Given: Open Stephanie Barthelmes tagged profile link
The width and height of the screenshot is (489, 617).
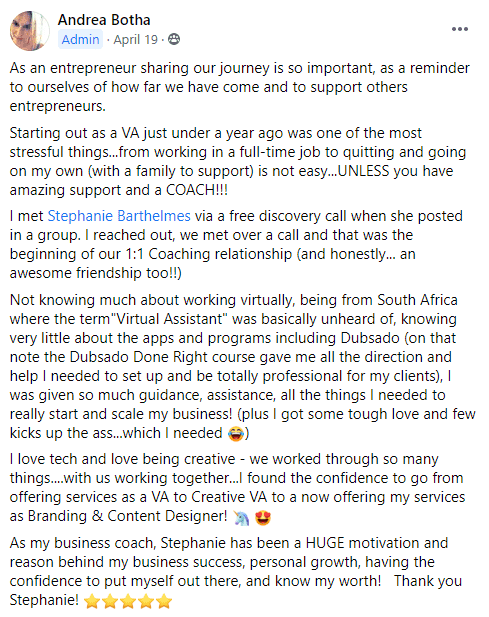Looking at the screenshot, I should [x=119, y=216].
